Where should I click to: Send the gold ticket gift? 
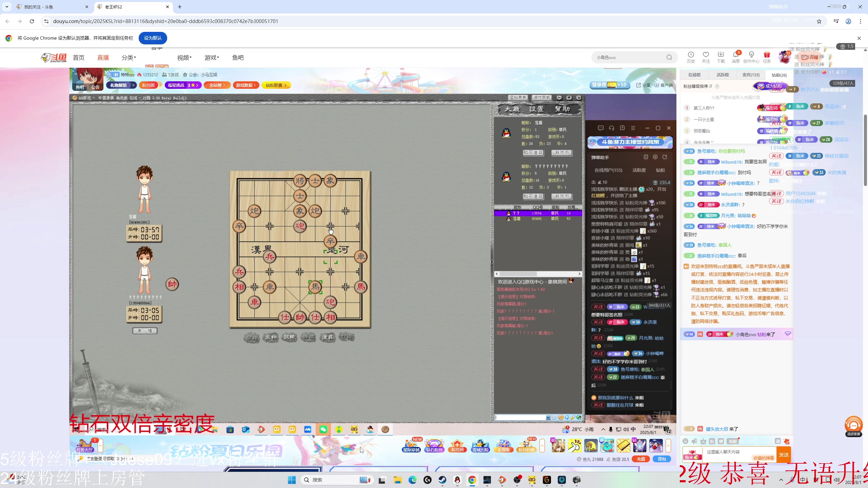[623, 445]
